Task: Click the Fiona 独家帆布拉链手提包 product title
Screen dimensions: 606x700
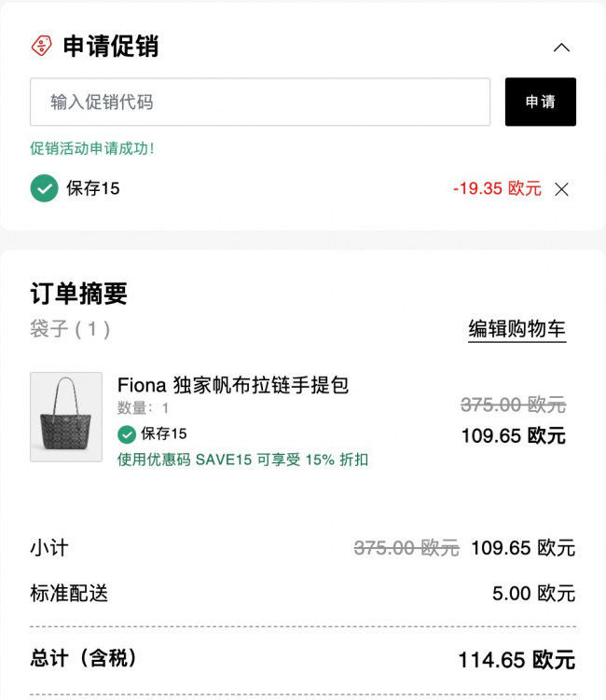Action: [233, 385]
